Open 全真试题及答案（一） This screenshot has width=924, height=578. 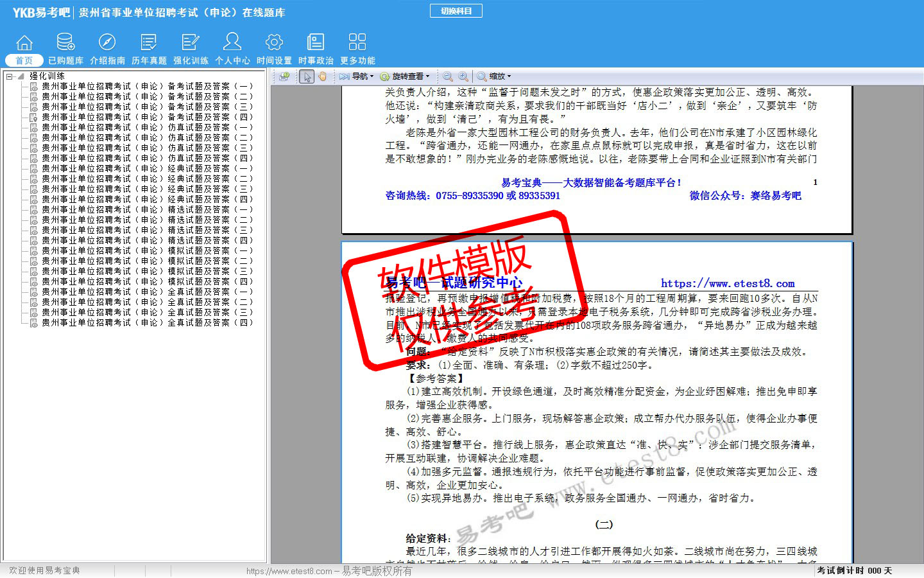(148, 292)
